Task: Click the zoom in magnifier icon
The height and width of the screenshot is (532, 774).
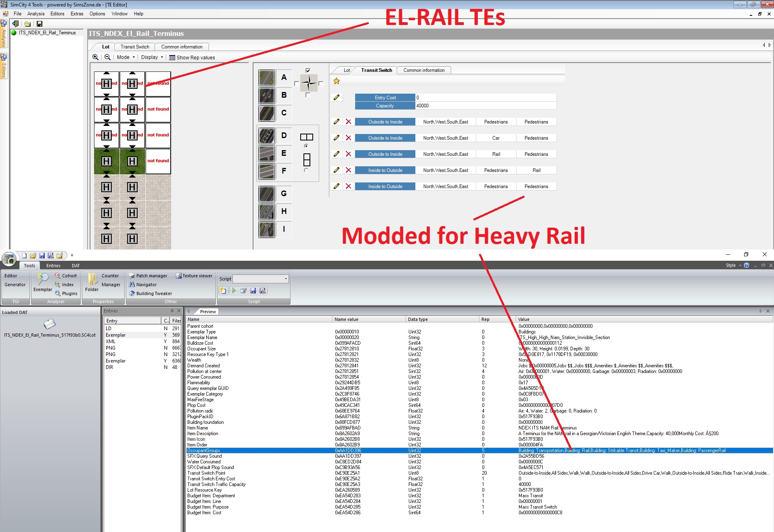Action: coord(95,57)
